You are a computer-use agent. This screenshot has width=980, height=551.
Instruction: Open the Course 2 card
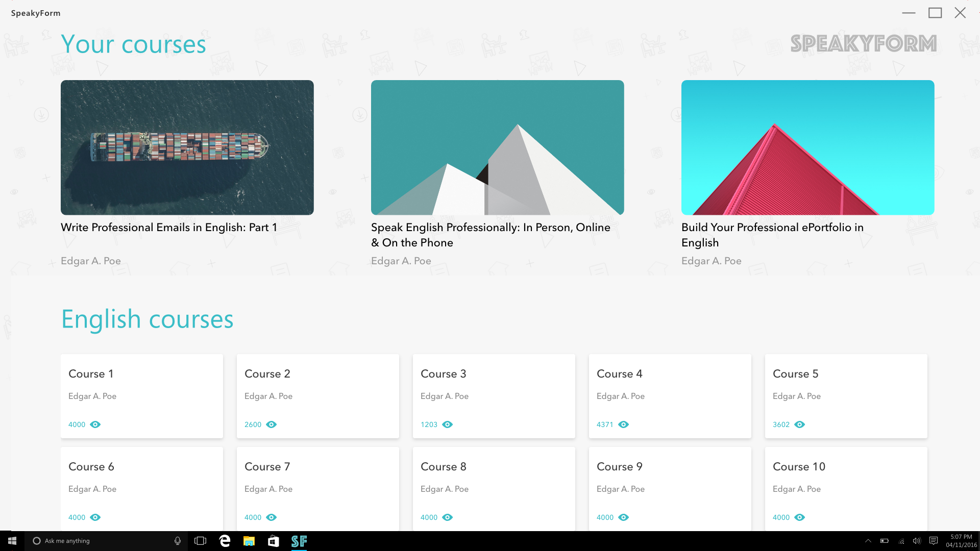318,396
